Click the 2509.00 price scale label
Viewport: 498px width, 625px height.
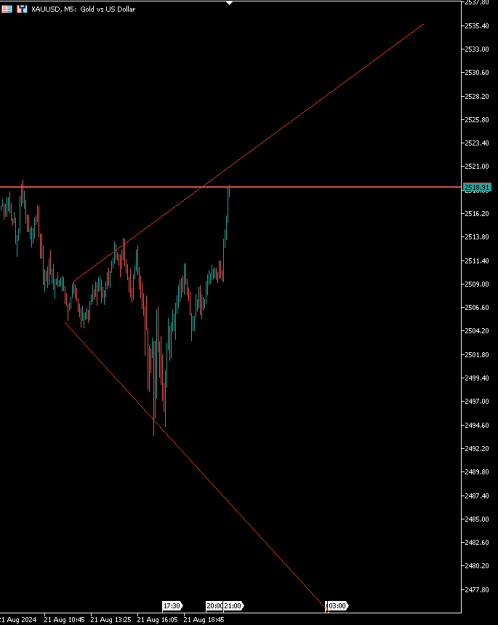(477, 284)
